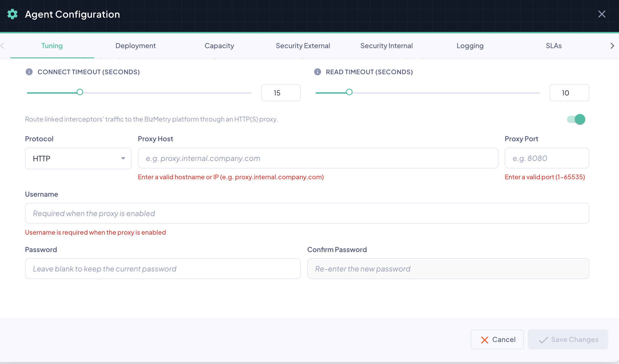Click the Cancel button
This screenshot has width=619, height=364.
(497, 339)
